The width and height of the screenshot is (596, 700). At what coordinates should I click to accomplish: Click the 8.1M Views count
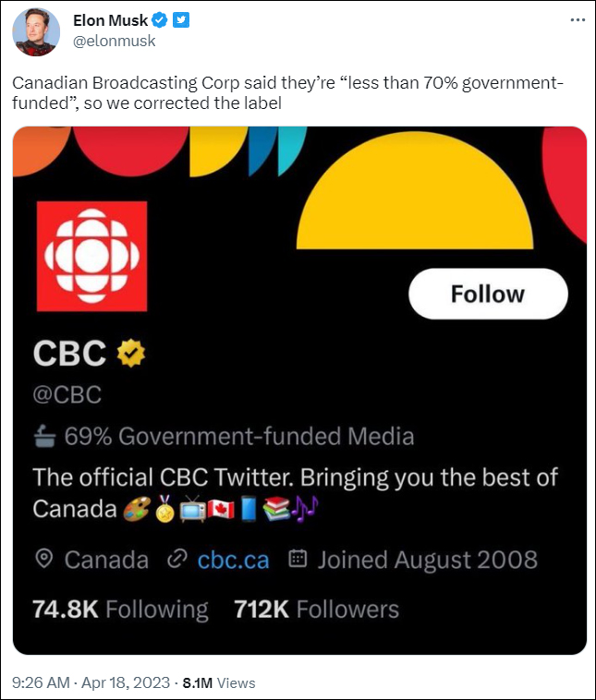point(218,682)
